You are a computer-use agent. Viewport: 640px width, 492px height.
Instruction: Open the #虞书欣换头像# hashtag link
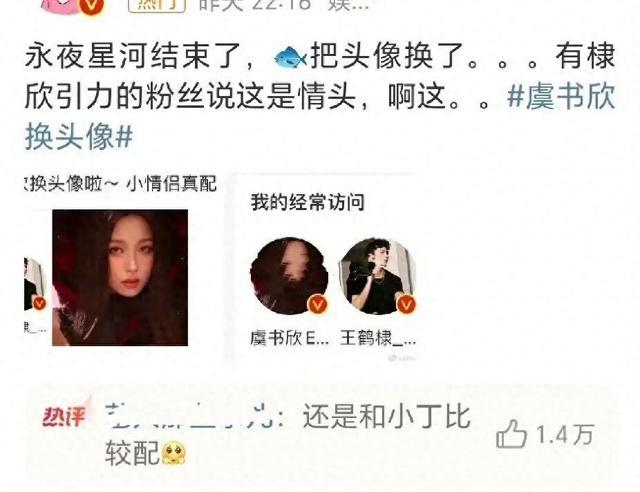(320, 117)
